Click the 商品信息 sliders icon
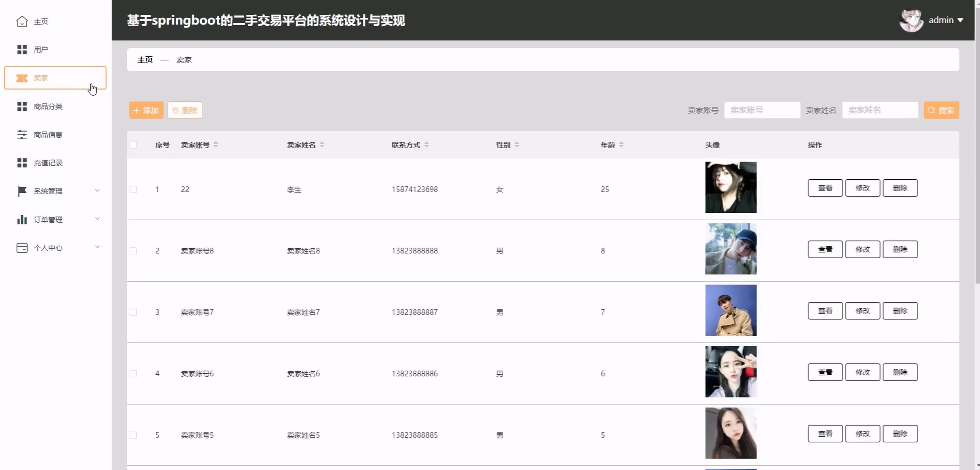 [x=22, y=135]
